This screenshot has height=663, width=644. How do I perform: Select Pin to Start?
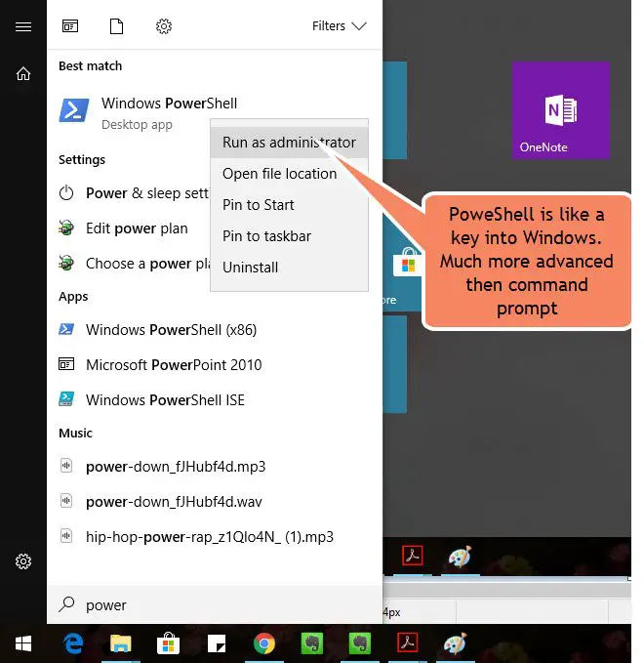click(289, 205)
